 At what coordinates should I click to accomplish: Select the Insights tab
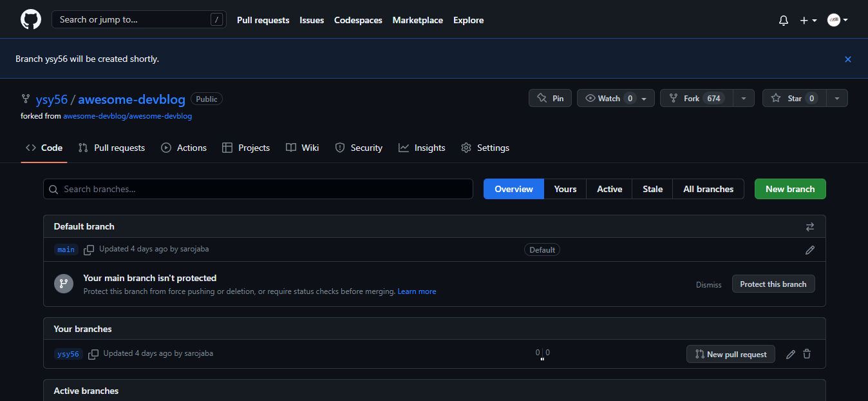tap(422, 148)
